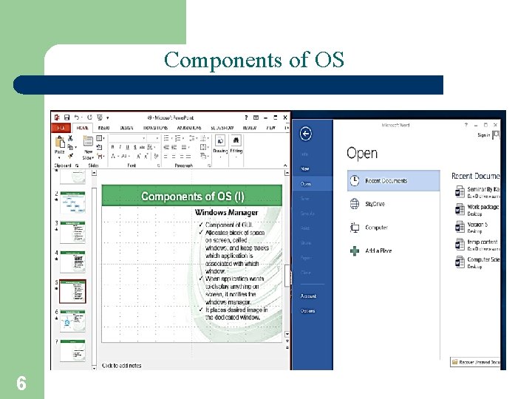Toggle Bold formatting in the Font group

[112, 147]
